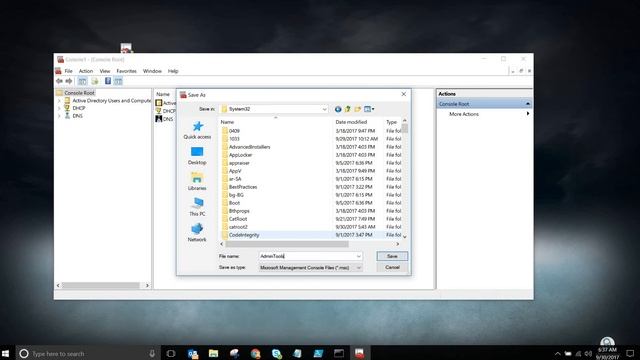
Task: Select Console Root in the tree
Action: pyautogui.click(x=79, y=93)
